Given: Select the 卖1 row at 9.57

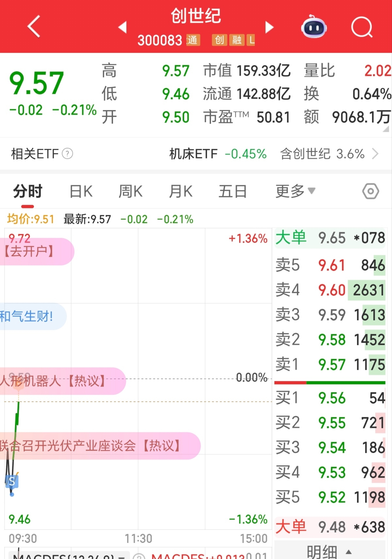Looking at the screenshot, I should pyautogui.click(x=330, y=364).
